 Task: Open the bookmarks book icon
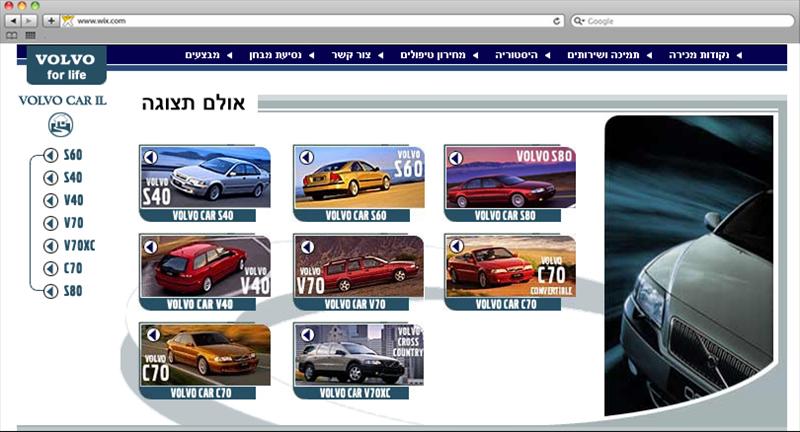pyautogui.click(x=12, y=35)
